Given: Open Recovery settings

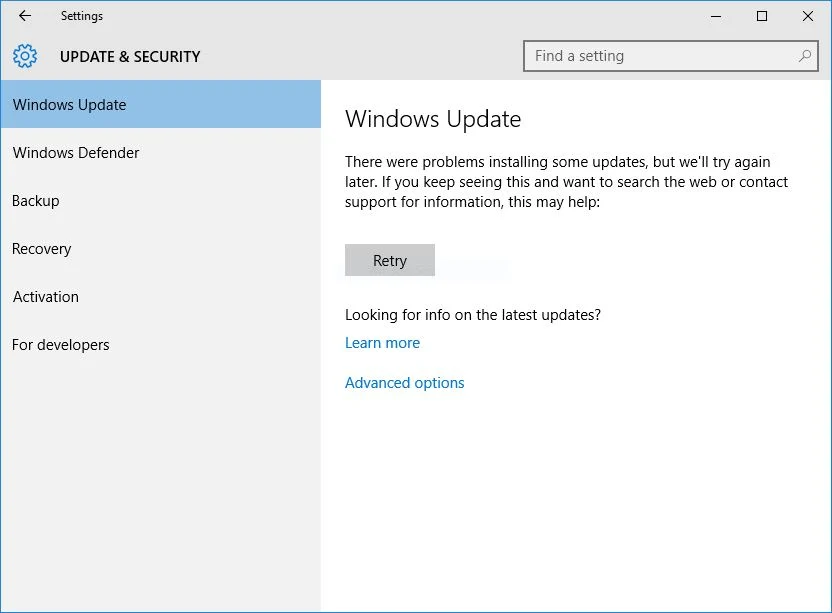Looking at the screenshot, I should click(161, 248).
